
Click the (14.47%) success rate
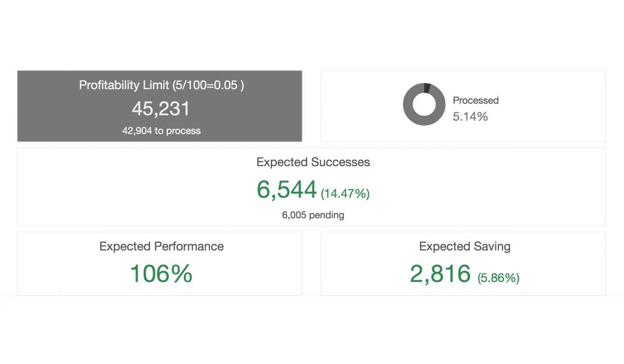coord(345,194)
